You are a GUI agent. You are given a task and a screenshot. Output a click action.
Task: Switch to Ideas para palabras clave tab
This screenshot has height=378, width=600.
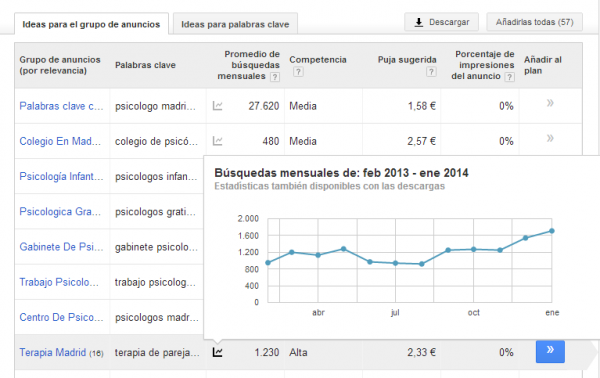[x=235, y=24]
